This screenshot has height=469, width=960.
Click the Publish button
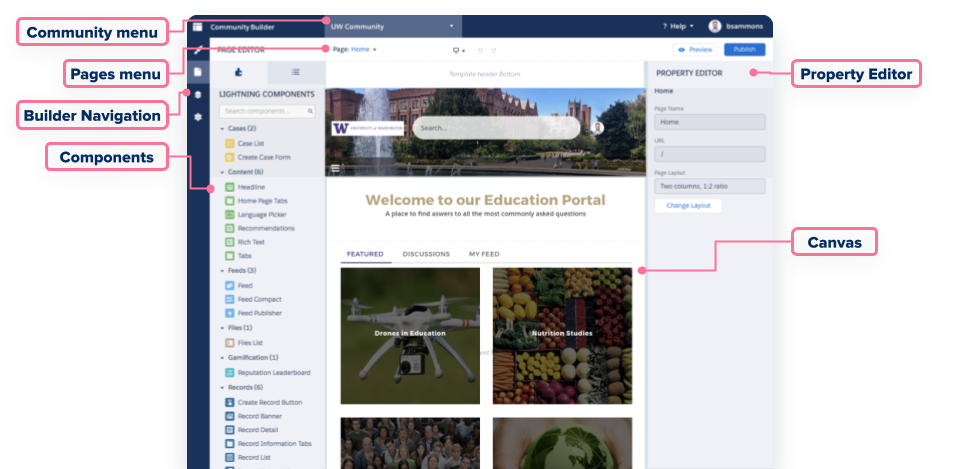tap(744, 49)
